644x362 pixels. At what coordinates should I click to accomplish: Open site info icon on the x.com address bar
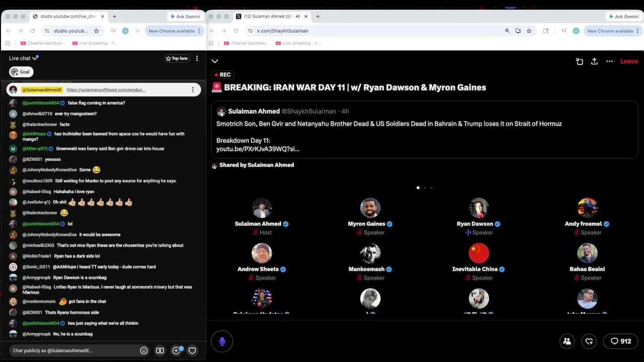click(250, 31)
